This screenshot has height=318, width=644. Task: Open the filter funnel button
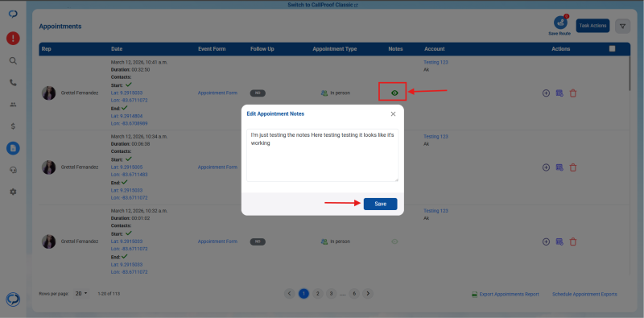click(622, 26)
